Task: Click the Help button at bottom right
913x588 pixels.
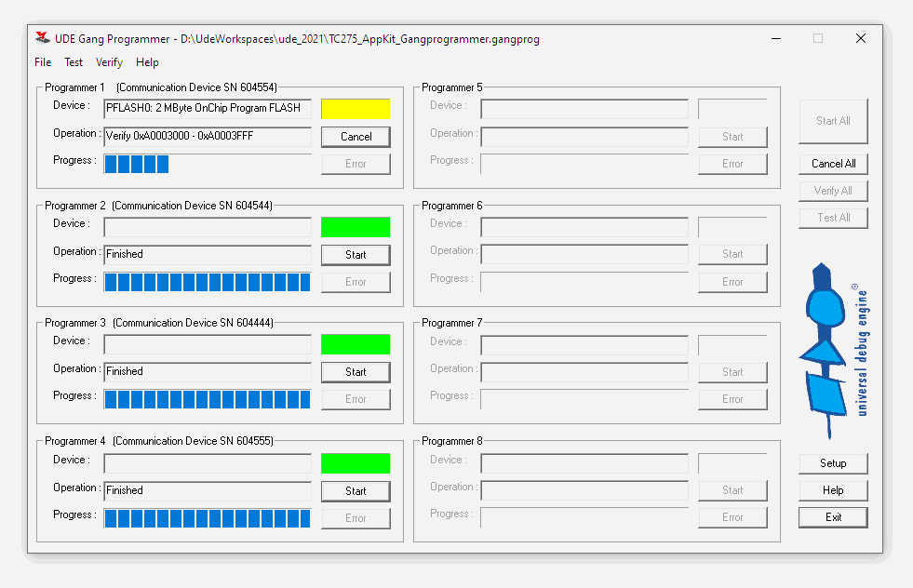Action: click(x=833, y=490)
